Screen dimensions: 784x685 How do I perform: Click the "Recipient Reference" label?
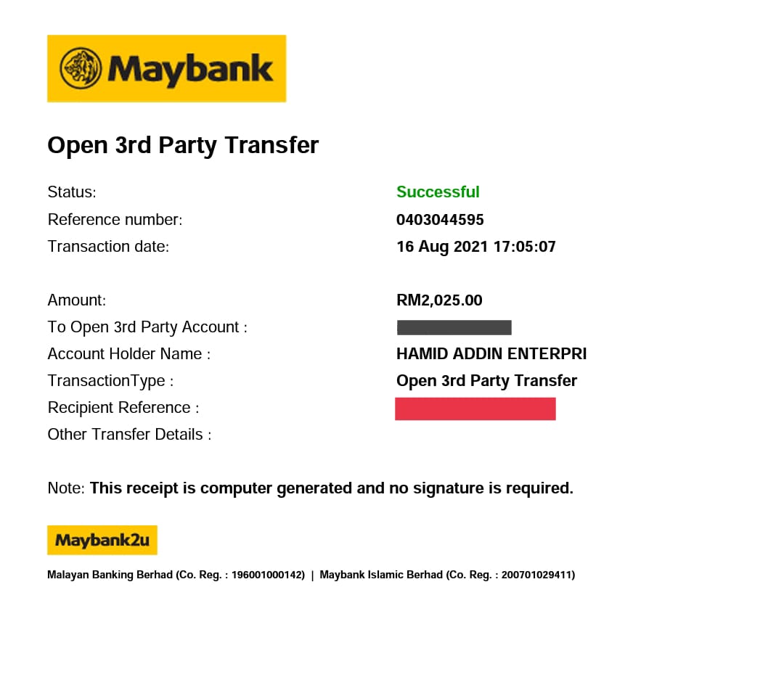[x=123, y=408]
